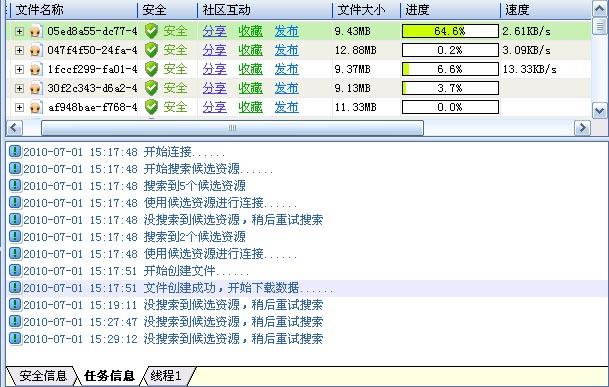Expand the af948bae-f768-4 download row
609x387 pixels.
[19, 107]
